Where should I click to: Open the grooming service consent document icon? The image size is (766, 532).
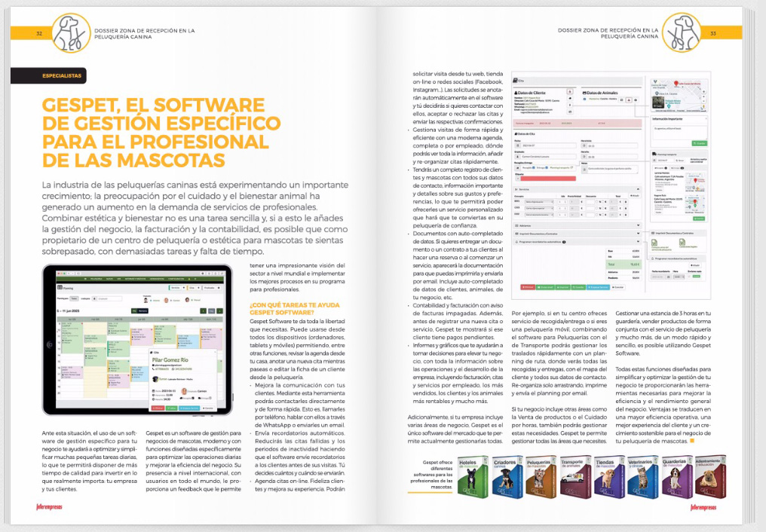pyautogui.click(x=654, y=243)
